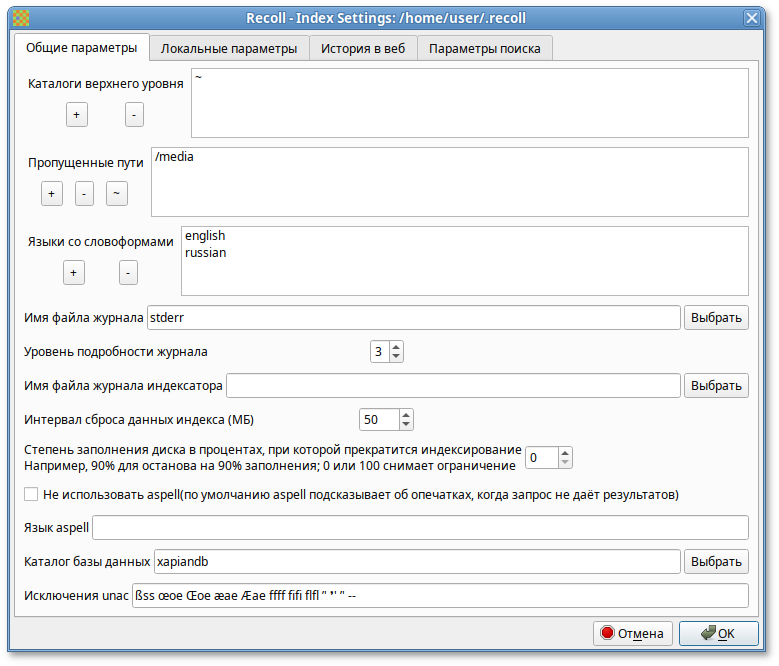
Task: Open the 'История в веб' tab
Action: click(363, 49)
